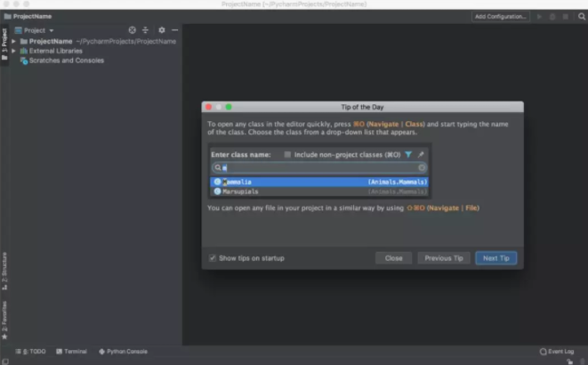The width and height of the screenshot is (588, 365).
Task: Open the Event Log
Action: 557,352
